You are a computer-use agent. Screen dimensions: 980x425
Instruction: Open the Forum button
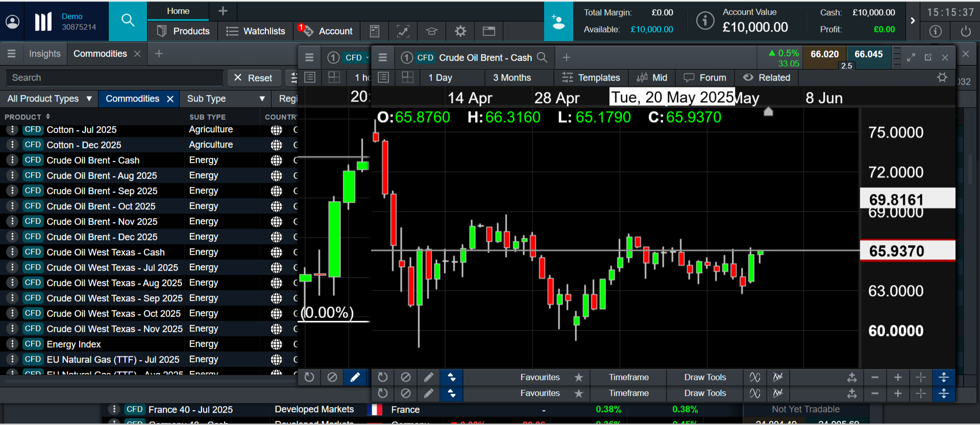pyautogui.click(x=705, y=77)
